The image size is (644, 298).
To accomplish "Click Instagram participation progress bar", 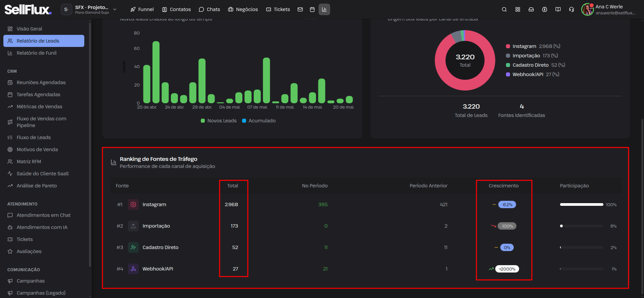I will point(582,204).
